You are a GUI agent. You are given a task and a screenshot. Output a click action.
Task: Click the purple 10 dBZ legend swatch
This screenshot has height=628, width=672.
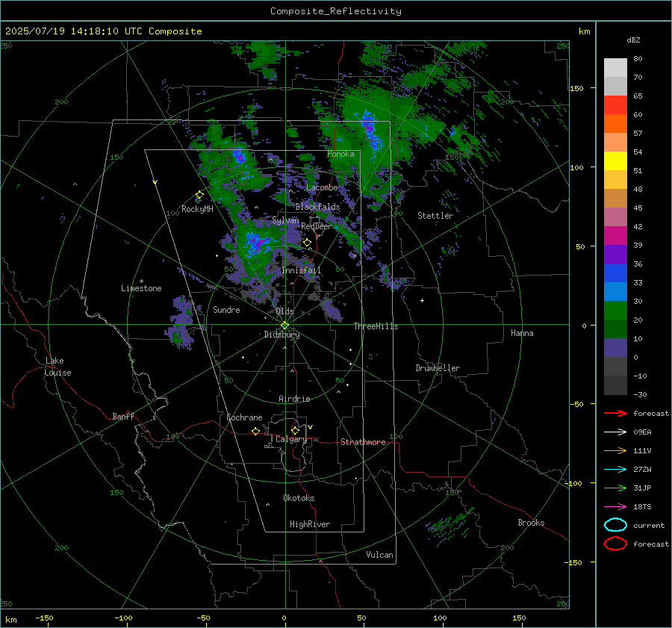pyautogui.click(x=615, y=347)
